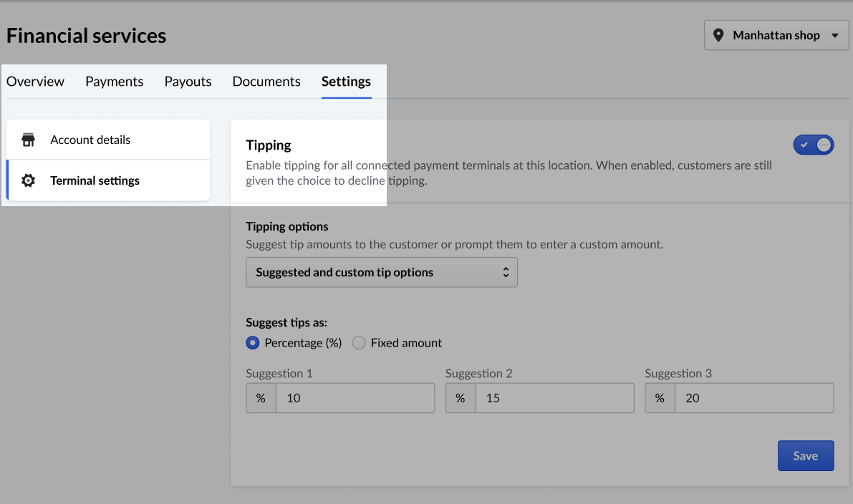Click the percent symbol on Suggestion 2

[x=461, y=398]
